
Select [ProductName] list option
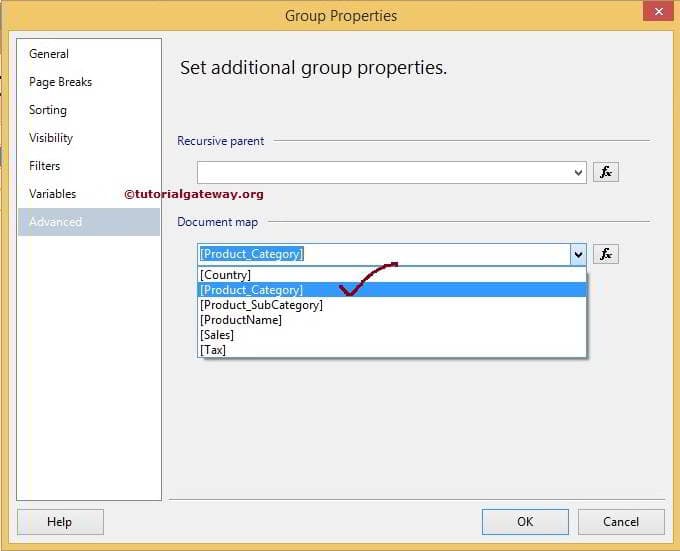392,320
